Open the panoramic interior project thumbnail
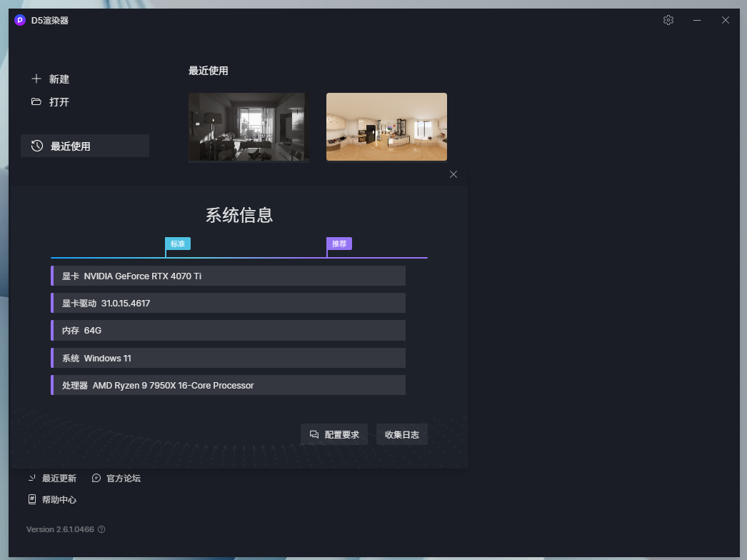 (x=386, y=127)
